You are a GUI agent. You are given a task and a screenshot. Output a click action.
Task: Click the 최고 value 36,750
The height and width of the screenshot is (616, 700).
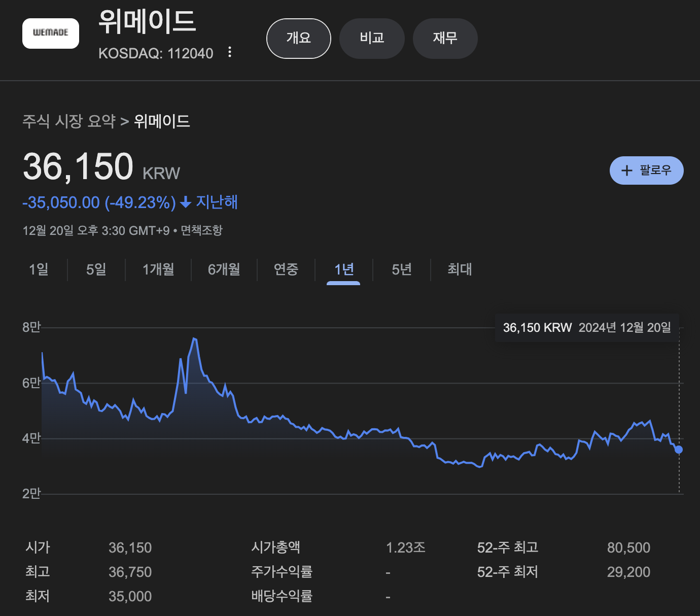(130, 572)
